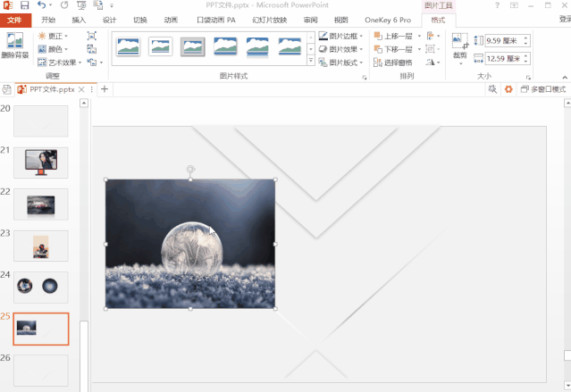Click the Undo arrow icon
This screenshot has width=571, height=392.
[41, 5]
